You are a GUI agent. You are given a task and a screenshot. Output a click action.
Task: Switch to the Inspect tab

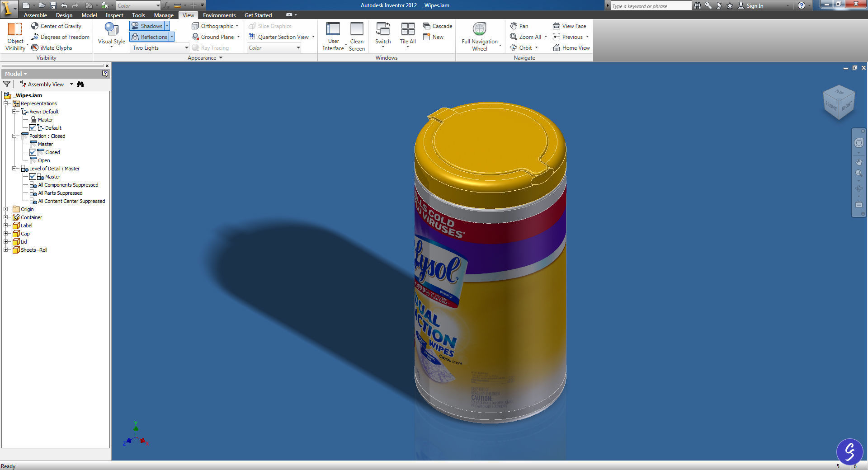click(x=114, y=15)
